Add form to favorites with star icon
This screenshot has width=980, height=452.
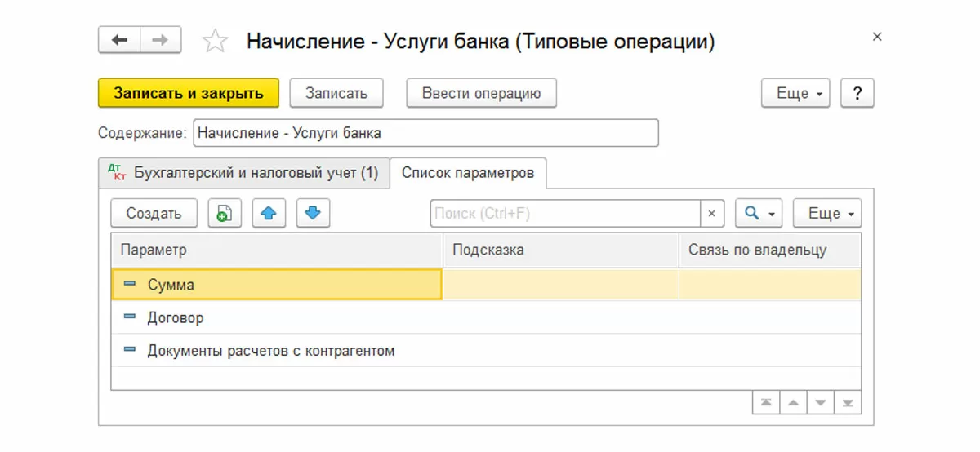click(215, 41)
